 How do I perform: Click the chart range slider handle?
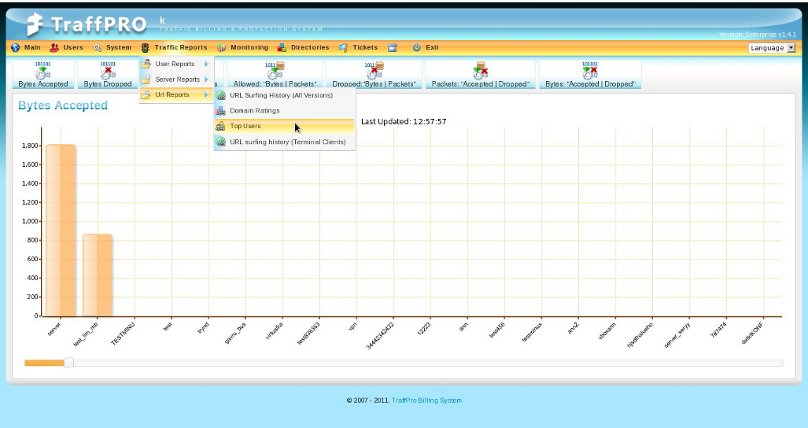(69, 362)
